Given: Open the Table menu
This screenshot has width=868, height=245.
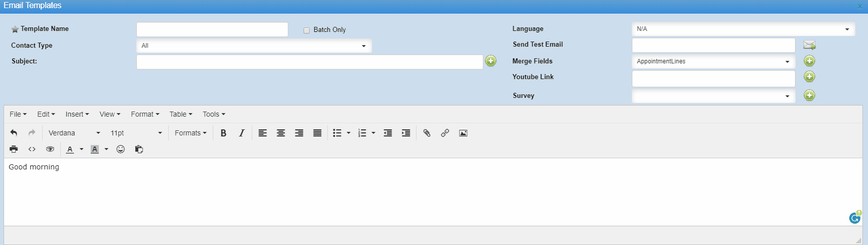Looking at the screenshot, I should (x=181, y=114).
